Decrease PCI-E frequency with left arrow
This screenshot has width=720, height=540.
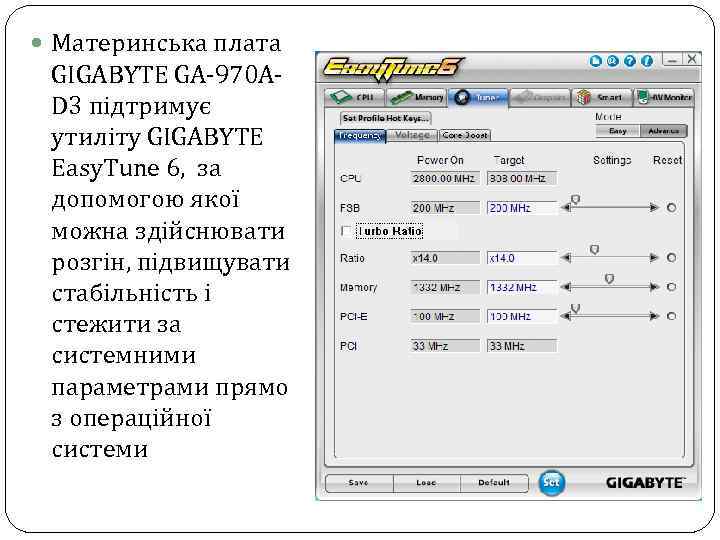(x=566, y=316)
